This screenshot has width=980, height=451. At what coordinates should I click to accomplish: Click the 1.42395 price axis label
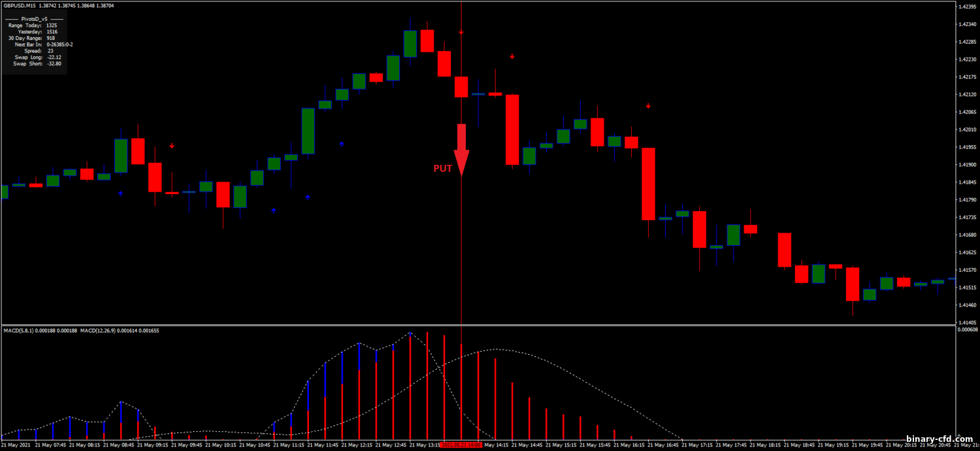pyautogui.click(x=966, y=7)
